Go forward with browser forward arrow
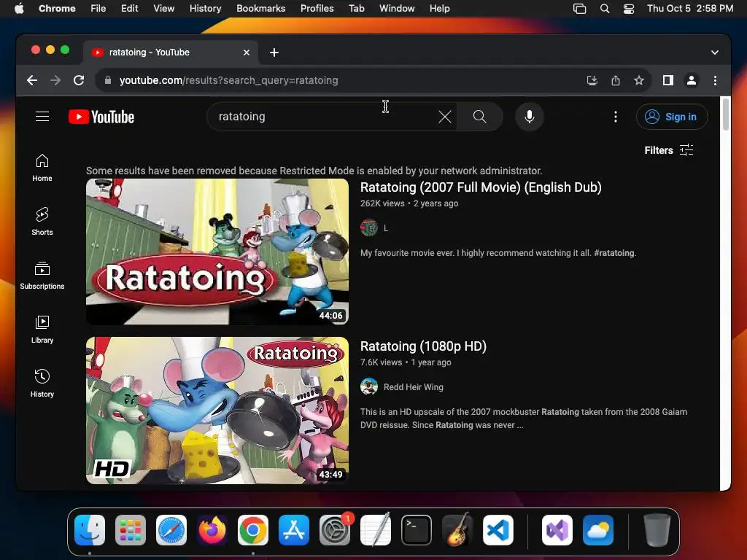Image resolution: width=747 pixels, height=560 pixels. pos(55,80)
